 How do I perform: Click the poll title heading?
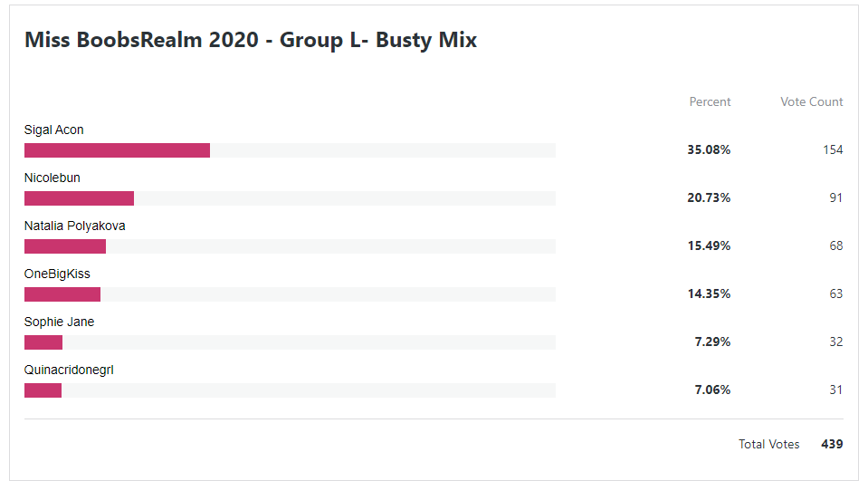tap(251, 40)
